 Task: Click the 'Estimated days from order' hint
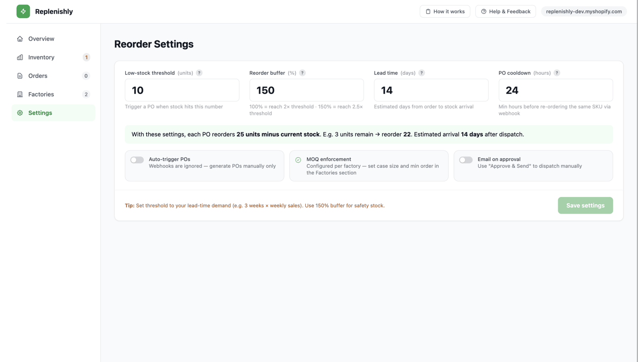[x=424, y=107]
